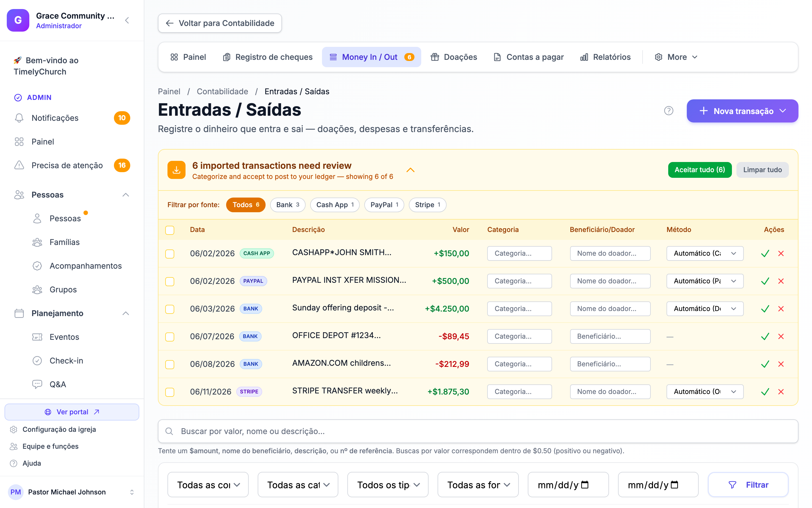812x508 pixels.
Task: Check the CASHAPP*JOHN SMITH row checkbox
Action: (x=170, y=254)
